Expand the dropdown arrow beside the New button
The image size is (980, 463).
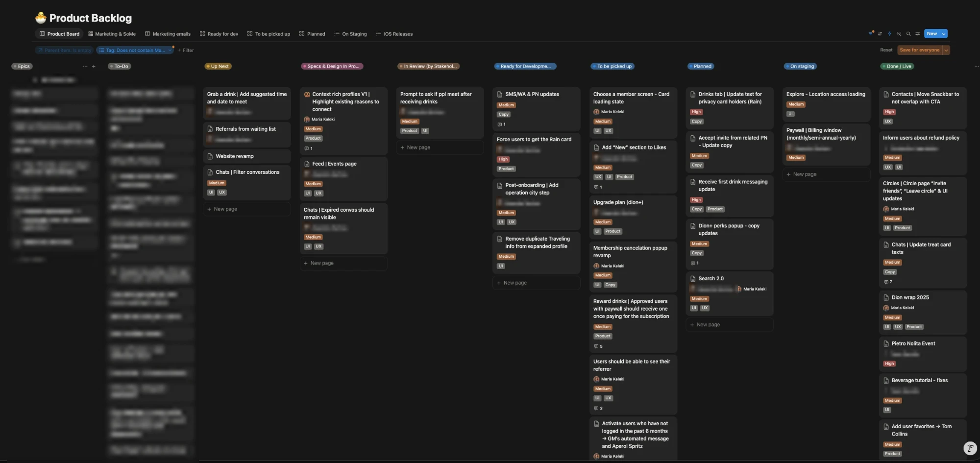(x=944, y=34)
